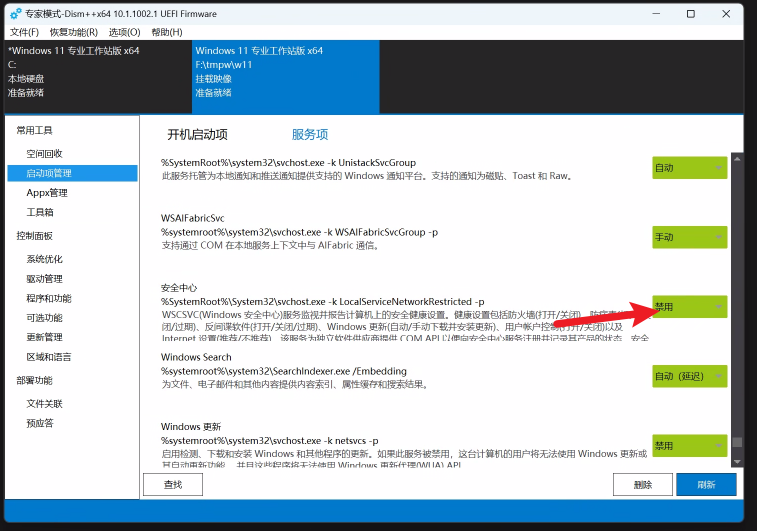This screenshot has width=757, height=531.
Task: Switch to the 服务项 tab
Action: (x=310, y=135)
